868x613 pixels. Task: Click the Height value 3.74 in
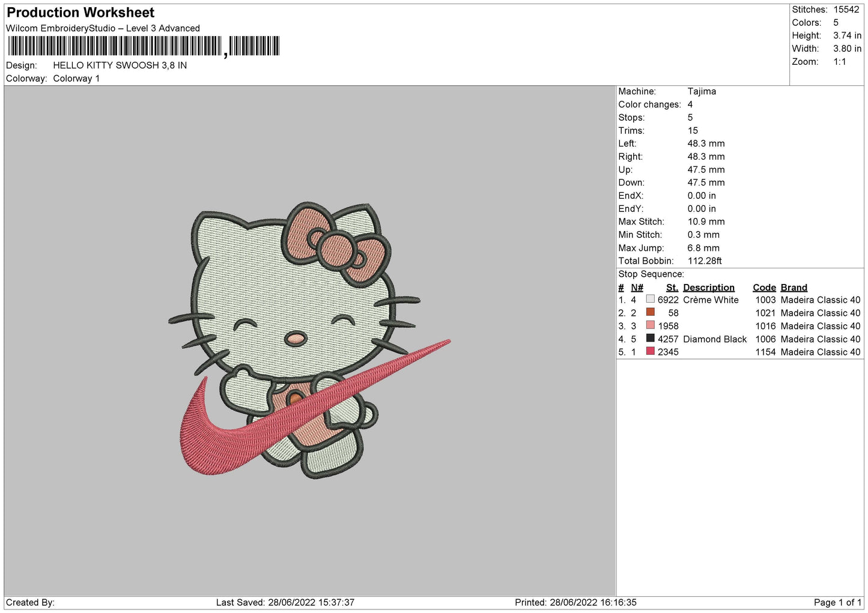click(847, 36)
